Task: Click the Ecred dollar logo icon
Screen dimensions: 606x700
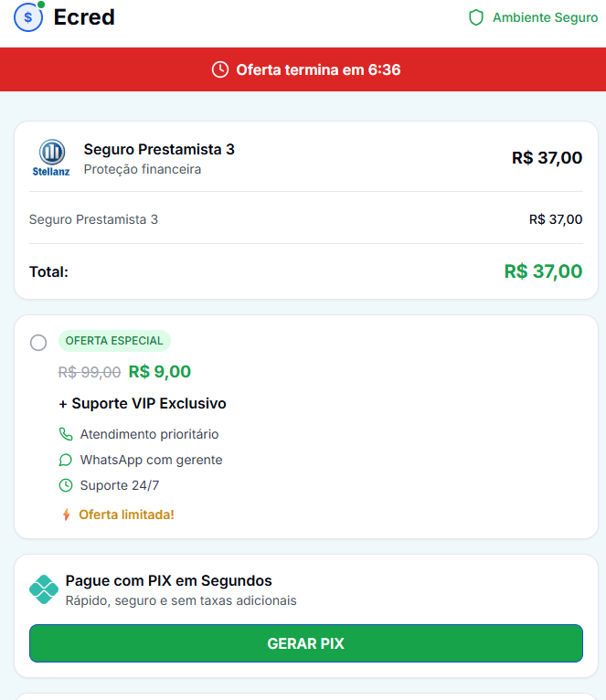Action: [28, 17]
